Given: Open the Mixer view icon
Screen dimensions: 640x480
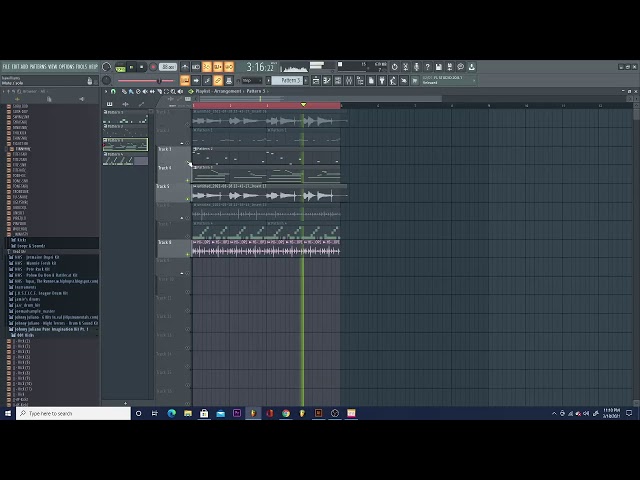Looking at the screenshot, I should click(x=349, y=80).
